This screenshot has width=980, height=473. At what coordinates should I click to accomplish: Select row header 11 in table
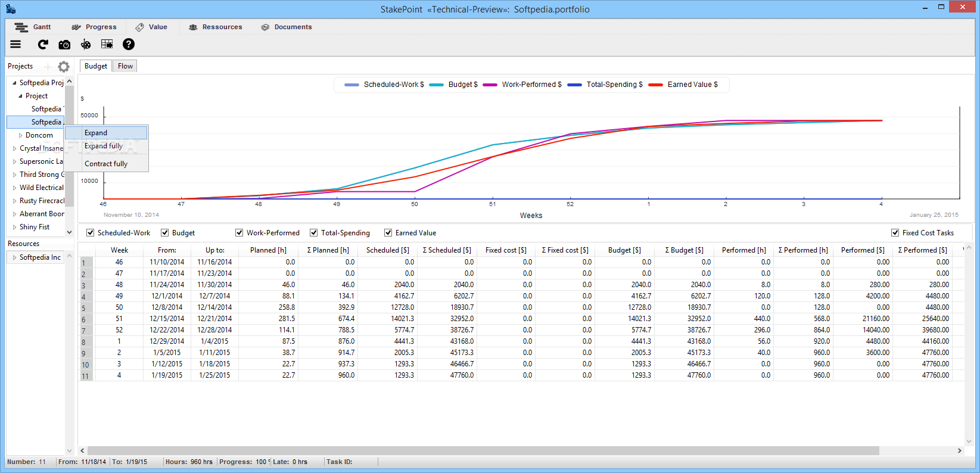pyautogui.click(x=86, y=376)
